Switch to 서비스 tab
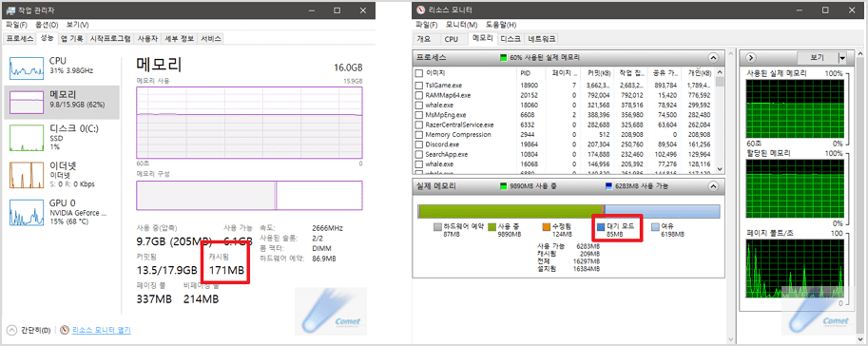Screen dimensions: 868x346 (211, 39)
